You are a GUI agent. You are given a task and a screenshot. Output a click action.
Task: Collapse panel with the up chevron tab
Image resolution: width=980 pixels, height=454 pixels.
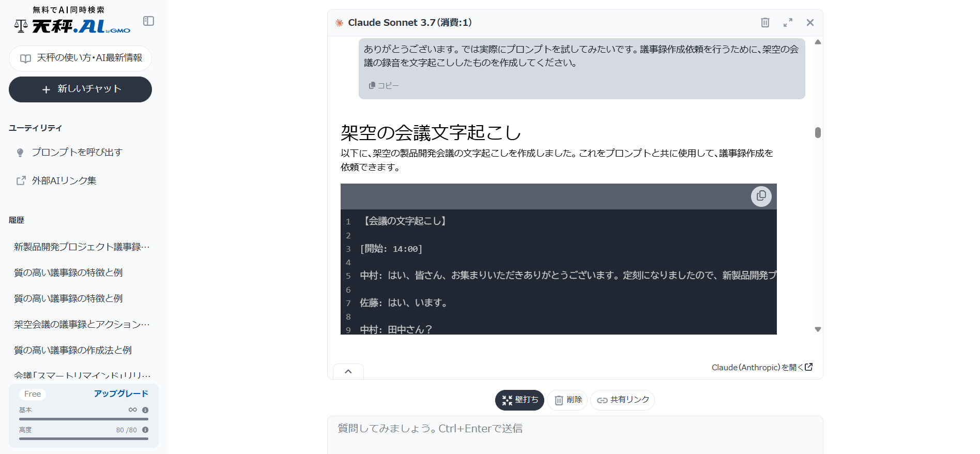point(348,371)
